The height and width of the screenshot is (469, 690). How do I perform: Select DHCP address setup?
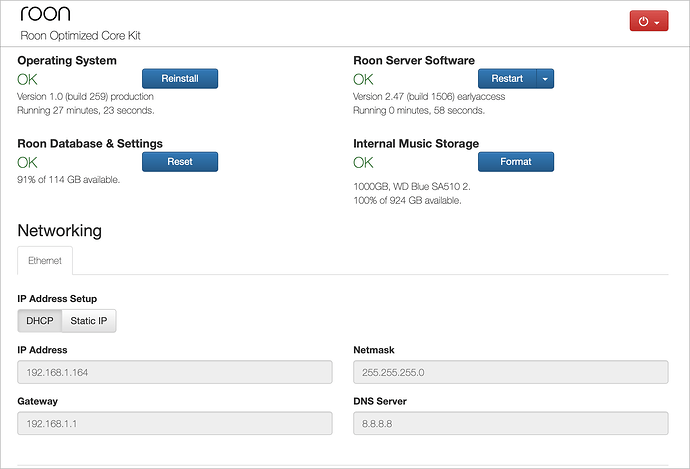(40, 321)
